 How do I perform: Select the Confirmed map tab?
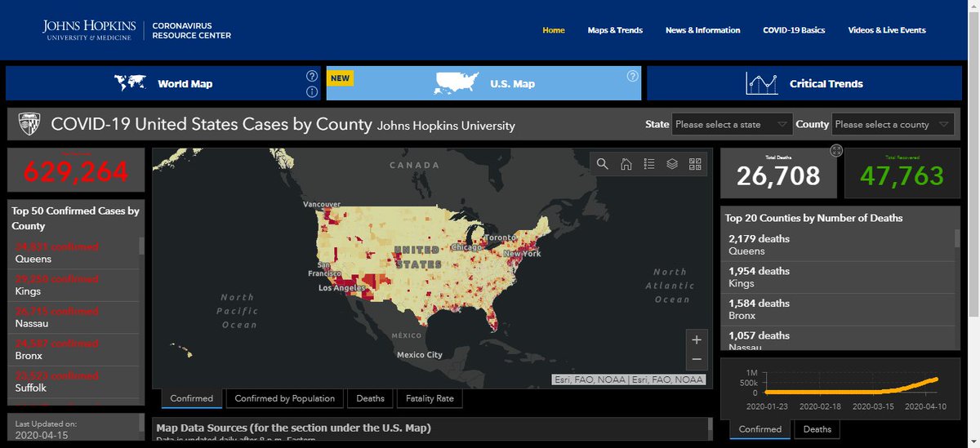tap(191, 398)
